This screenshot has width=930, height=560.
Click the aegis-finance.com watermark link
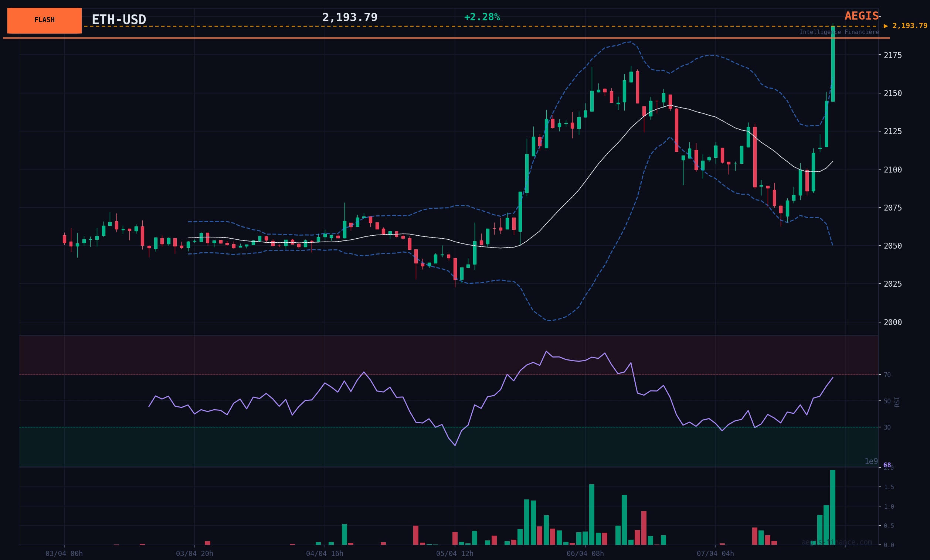coord(836,542)
